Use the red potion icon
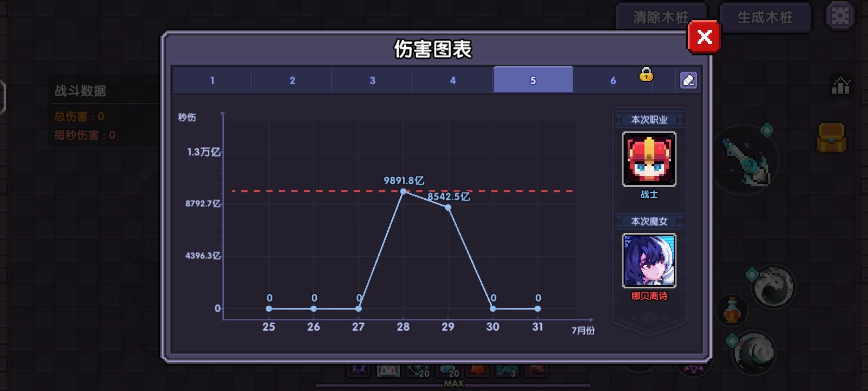This screenshot has height=391, width=868. coord(732,311)
